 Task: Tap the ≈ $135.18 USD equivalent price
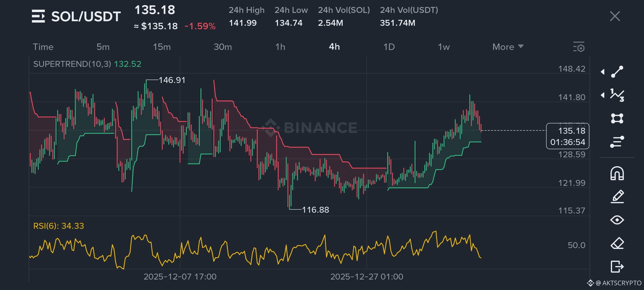(156, 26)
